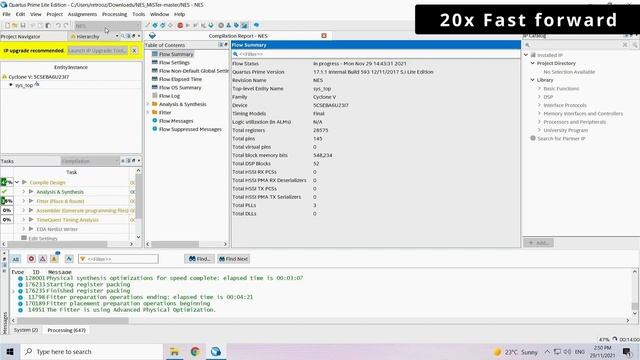Screen dimensions: 640x360
Task: Collapse Library in IP Catalog
Action: pos(533,80)
